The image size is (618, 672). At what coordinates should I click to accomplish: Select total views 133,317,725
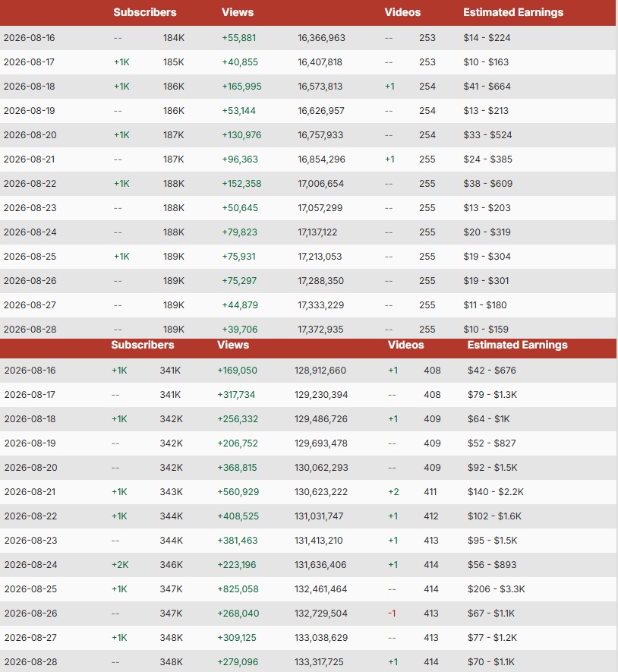pos(319,662)
